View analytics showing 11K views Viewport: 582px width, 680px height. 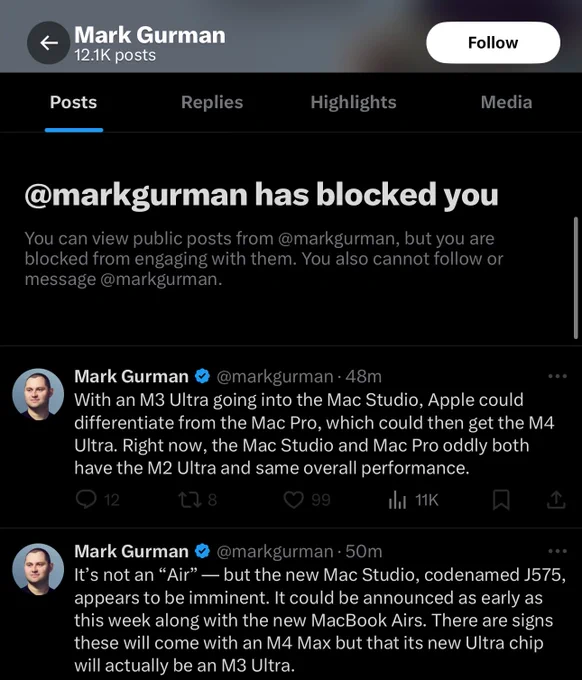413,500
